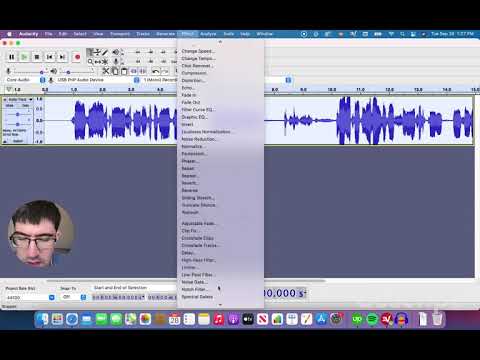Choose Echo effect
Image resolution: width=480 pixels, height=360 pixels.
tap(220, 88)
